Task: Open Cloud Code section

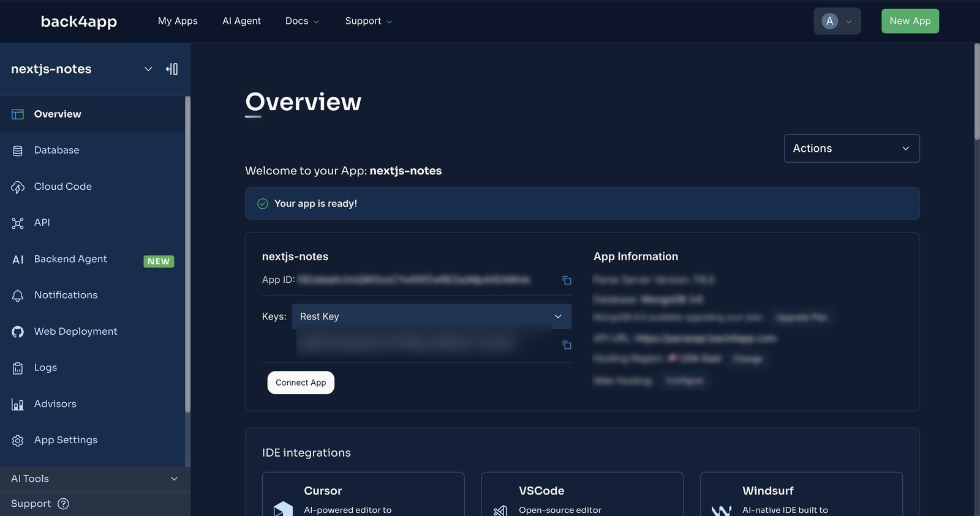Action: tap(92, 187)
